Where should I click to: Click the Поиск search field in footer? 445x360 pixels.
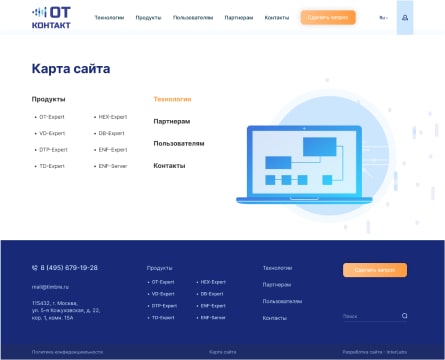(x=371, y=316)
